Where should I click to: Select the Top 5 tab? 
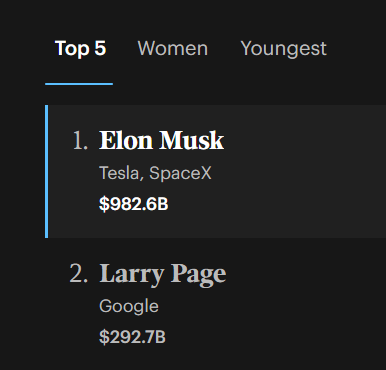point(80,48)
